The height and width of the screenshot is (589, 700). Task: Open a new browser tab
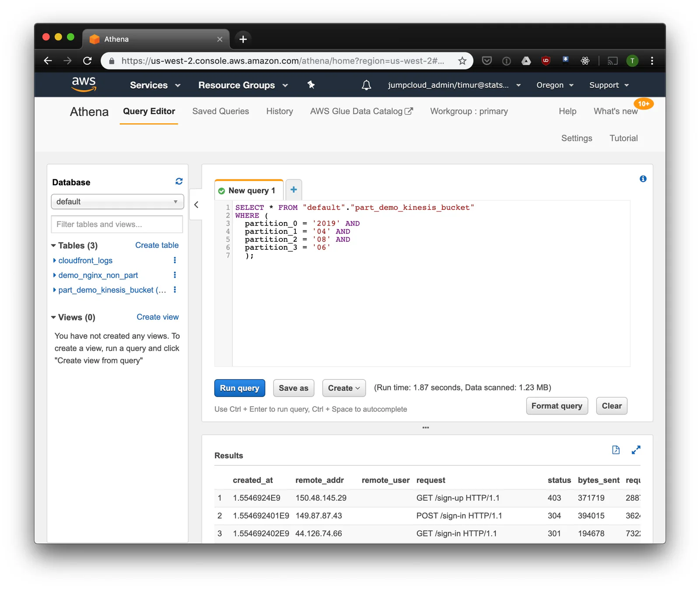click(243, 39)
